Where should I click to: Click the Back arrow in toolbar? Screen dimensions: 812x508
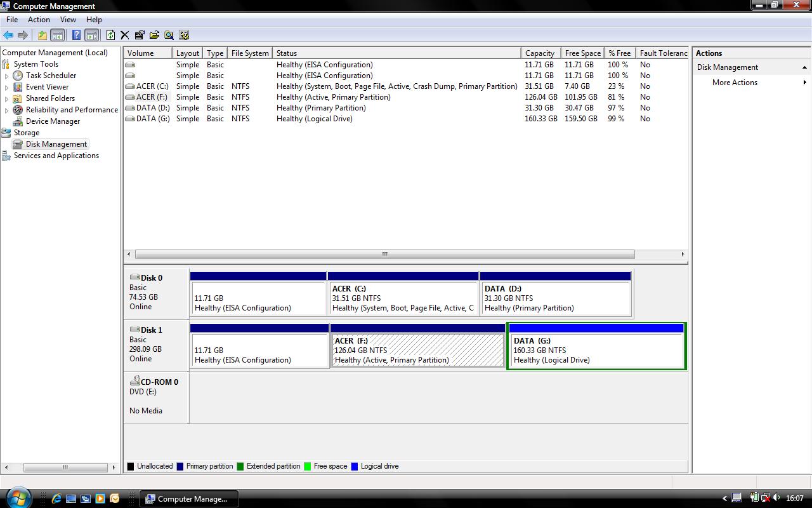(x=8, y=36)
